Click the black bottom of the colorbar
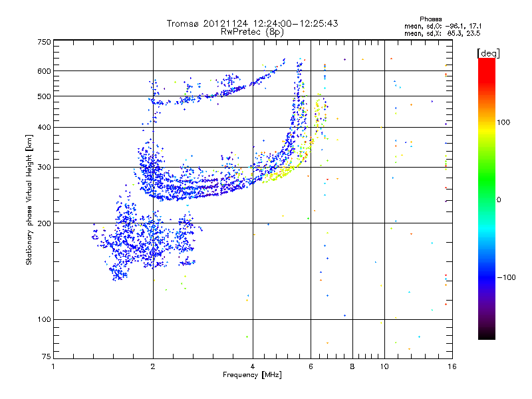The height and width of the screenshot is (399, 532). coord(487,335)
